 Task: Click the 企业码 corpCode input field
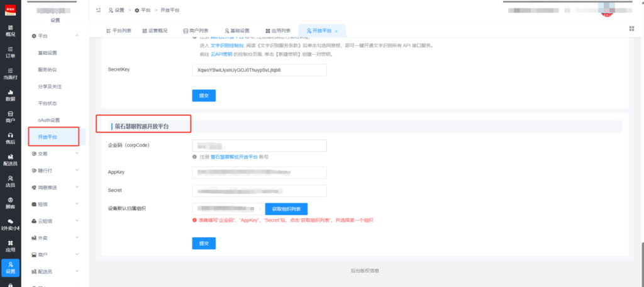click(x=259, y=146)
